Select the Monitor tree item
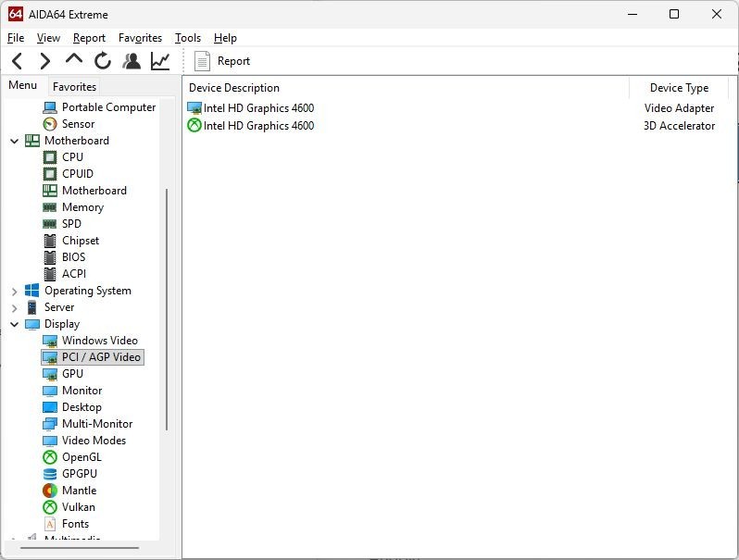Image resolution: width=739 pixels, height=560 pixels. pos(82,391)
